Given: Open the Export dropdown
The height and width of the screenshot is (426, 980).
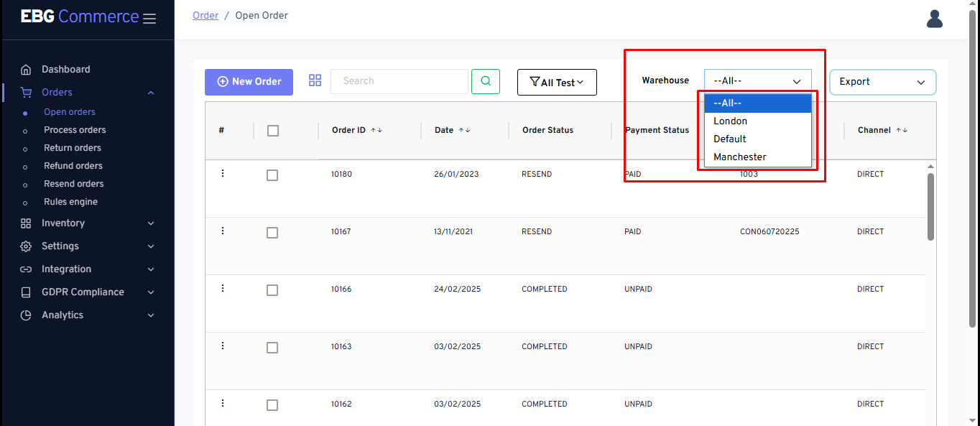Looking at the screenshot, I should pos(882,82).
